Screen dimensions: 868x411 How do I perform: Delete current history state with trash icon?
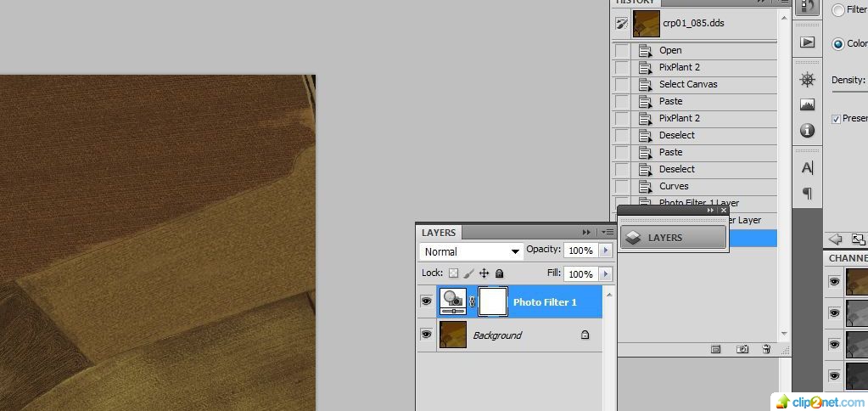point(766,350)
